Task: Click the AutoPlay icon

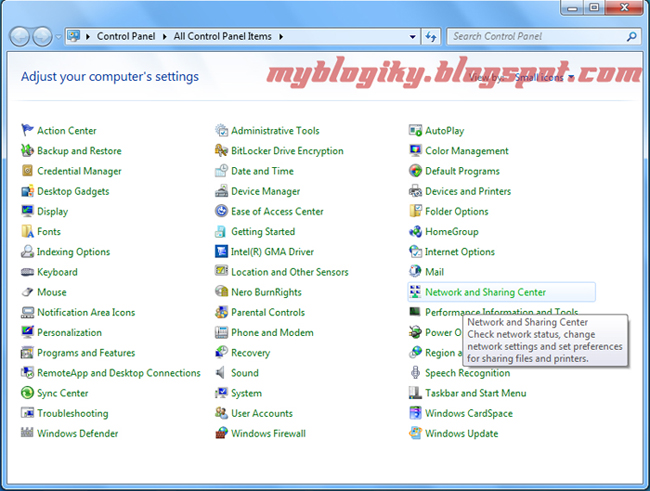Action: [x=415, y=130]
